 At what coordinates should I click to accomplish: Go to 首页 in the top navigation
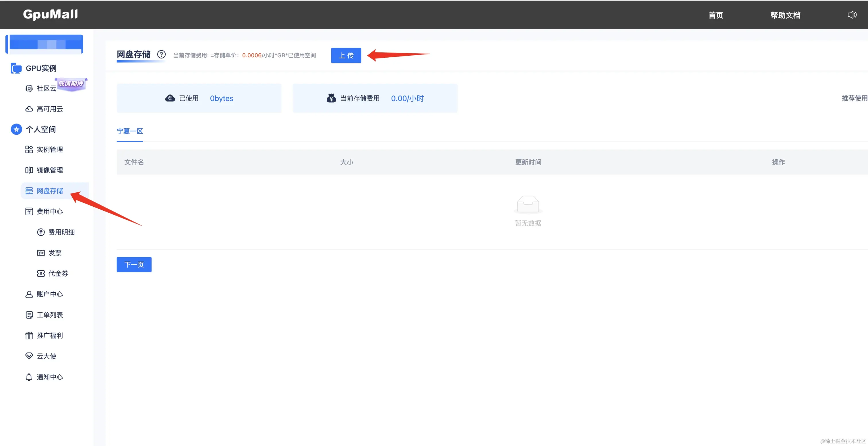click(715, 15)
